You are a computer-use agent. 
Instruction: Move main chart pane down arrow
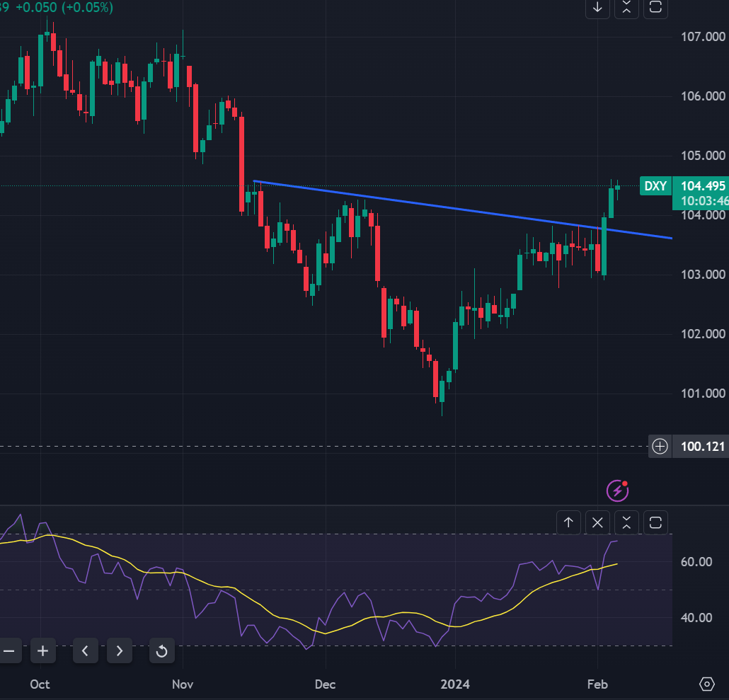[x=597, y=8]
